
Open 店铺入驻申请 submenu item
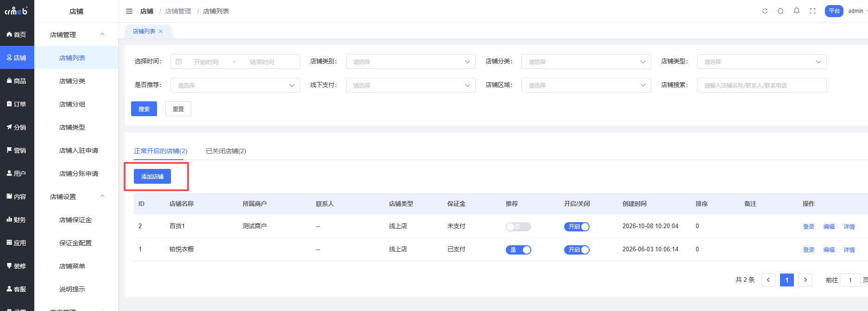pos(76,150)
